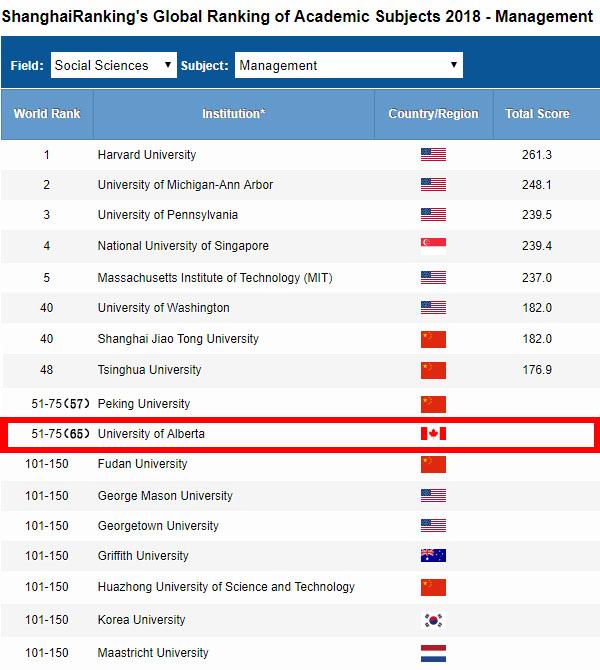Click Harvard's total score 261.3

click(x=537, y=155)
